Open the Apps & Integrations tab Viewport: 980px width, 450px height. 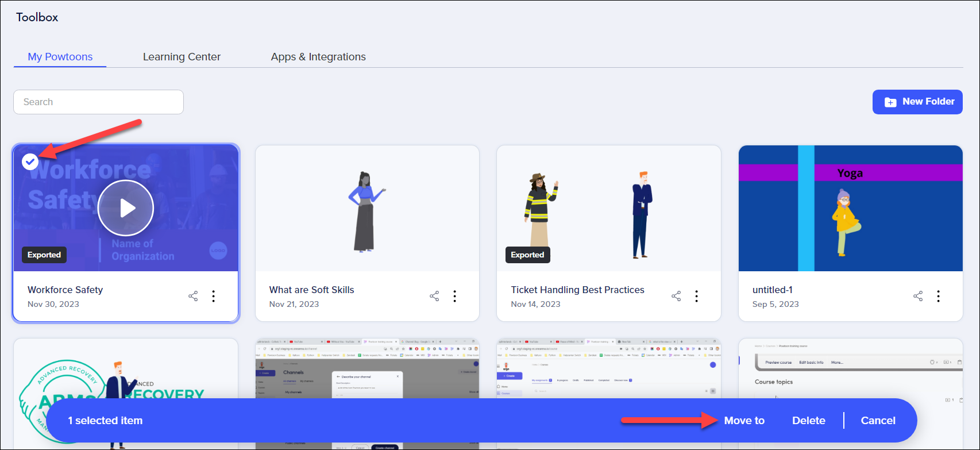click(x=318, y=57)
